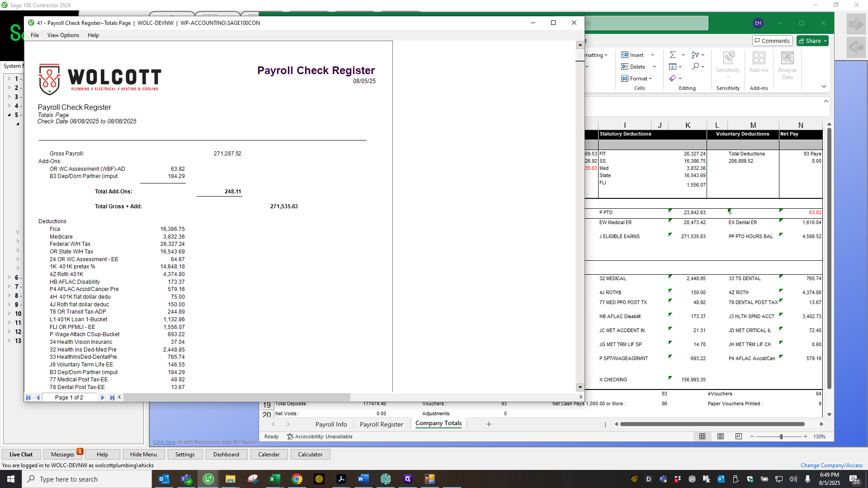
Task: Click the Excel AutoSum sigma icon
Action: (x=673, y=55)
